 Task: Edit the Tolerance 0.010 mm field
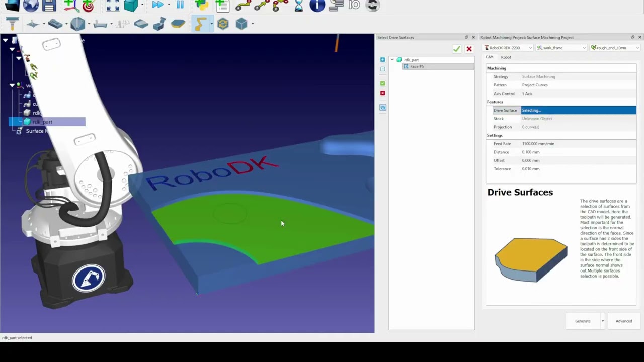pyautogui.click(x=579, y=169)
